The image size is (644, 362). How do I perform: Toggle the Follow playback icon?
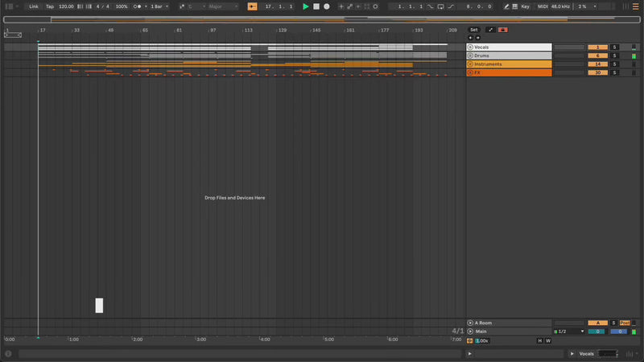pos(253,6)
